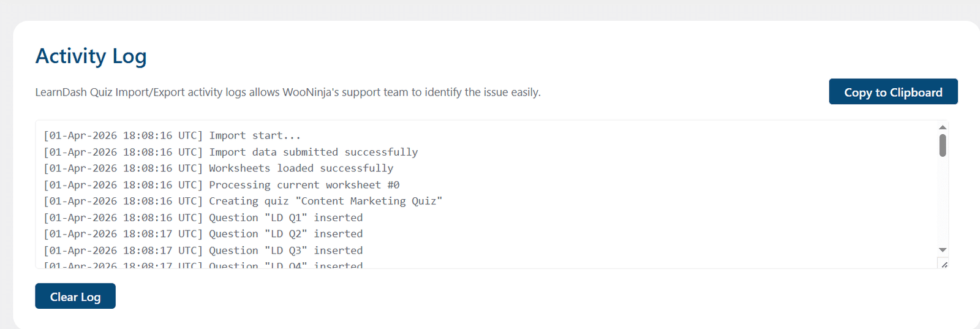Image resolution: width=980 pixels, height=329 pixels.
Task: Click the "Content Marketing Quiz" text in the log
Action: pos(369,201)
